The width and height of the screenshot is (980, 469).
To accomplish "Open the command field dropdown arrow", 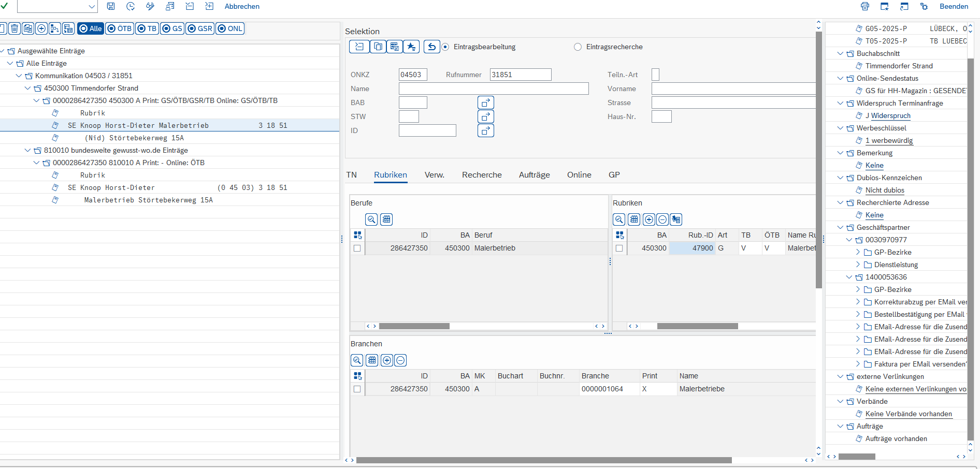I will pos(92,7).
